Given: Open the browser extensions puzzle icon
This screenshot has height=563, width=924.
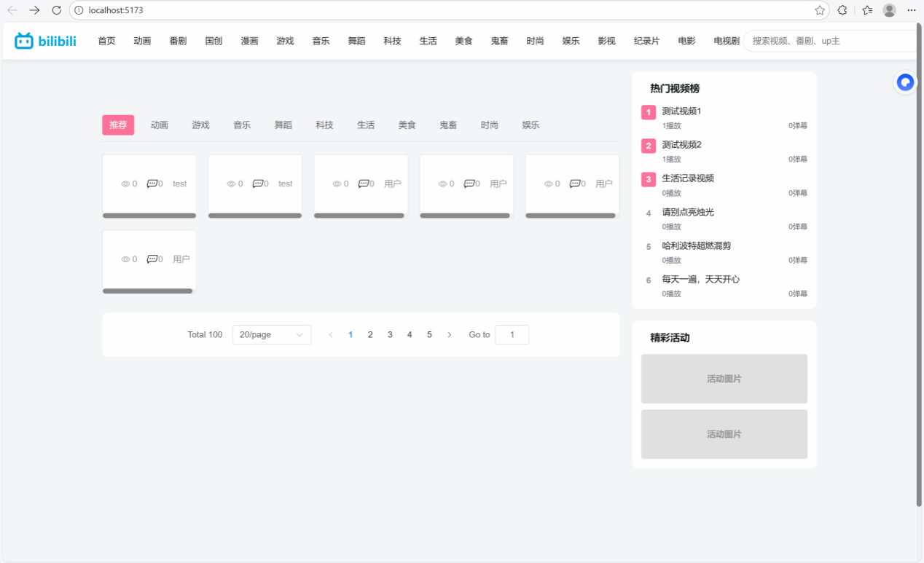Looking at the screenshot, I should (x=842, y=10).
